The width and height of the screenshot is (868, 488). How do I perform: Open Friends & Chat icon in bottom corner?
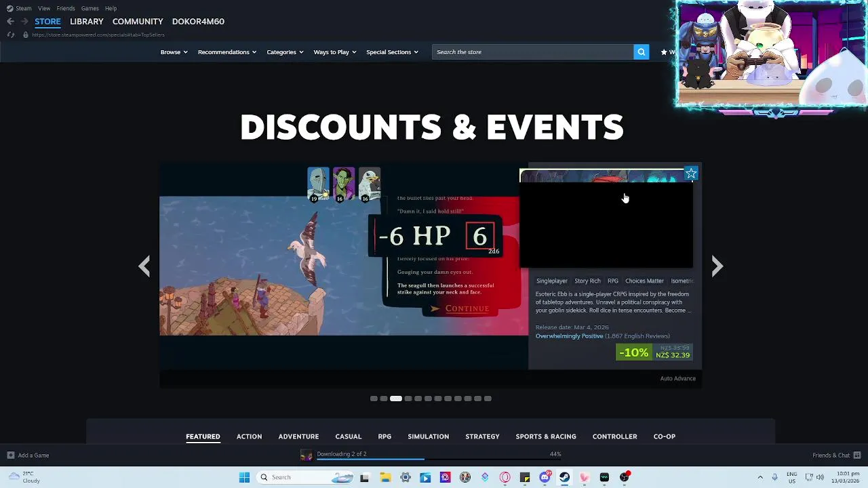pyautogui.click(x=857, y=455)
